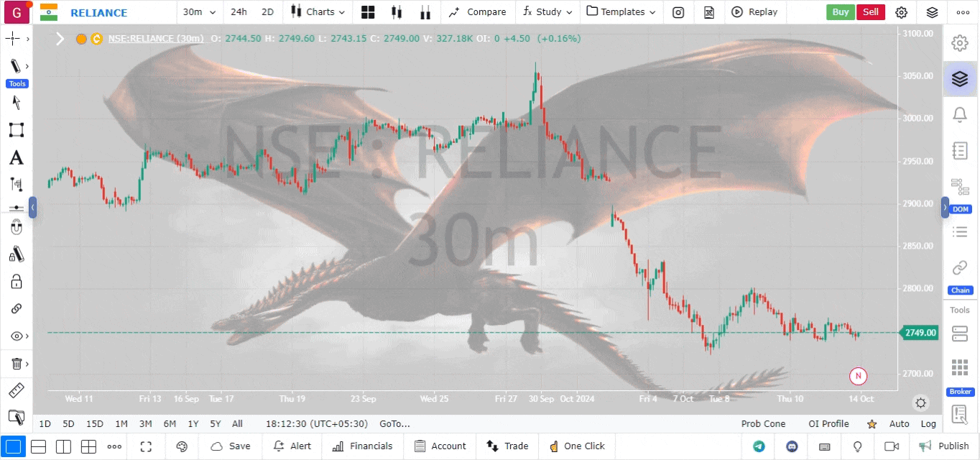Click the Instagram share icon

(x=678, y=12)
